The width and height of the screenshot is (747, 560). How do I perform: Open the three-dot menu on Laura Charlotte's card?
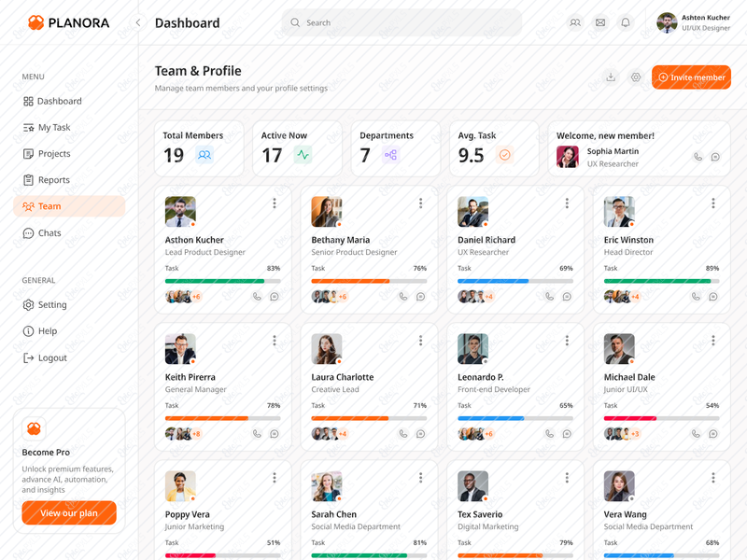click(421, 341)
